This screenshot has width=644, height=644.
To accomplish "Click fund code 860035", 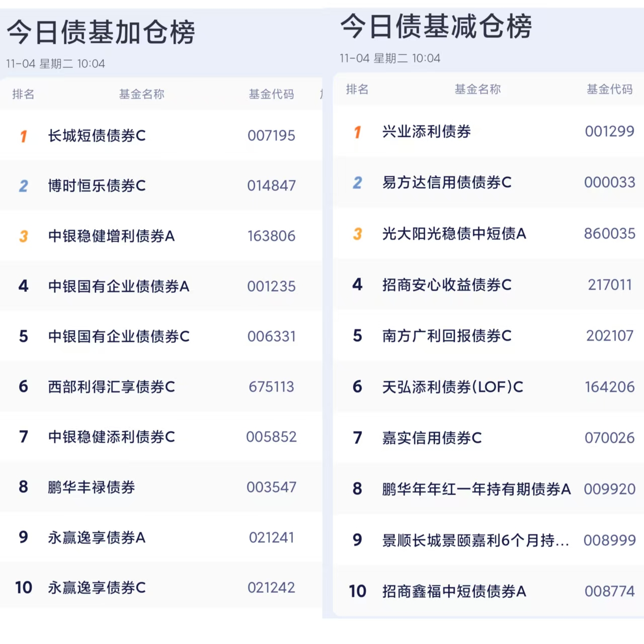I will click(610, 233).
